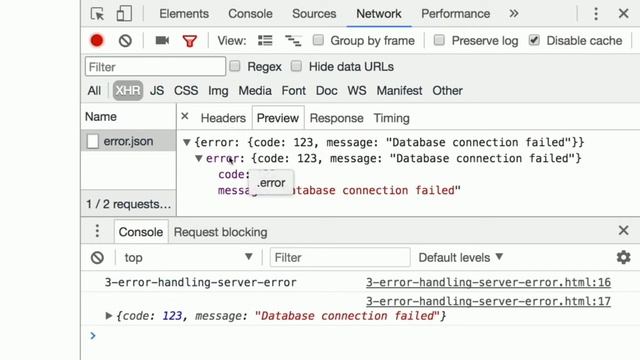Image resolution: width=640 pixels, height=360 pixels.
Task: Show the Response tab
Action: [336, 118]
